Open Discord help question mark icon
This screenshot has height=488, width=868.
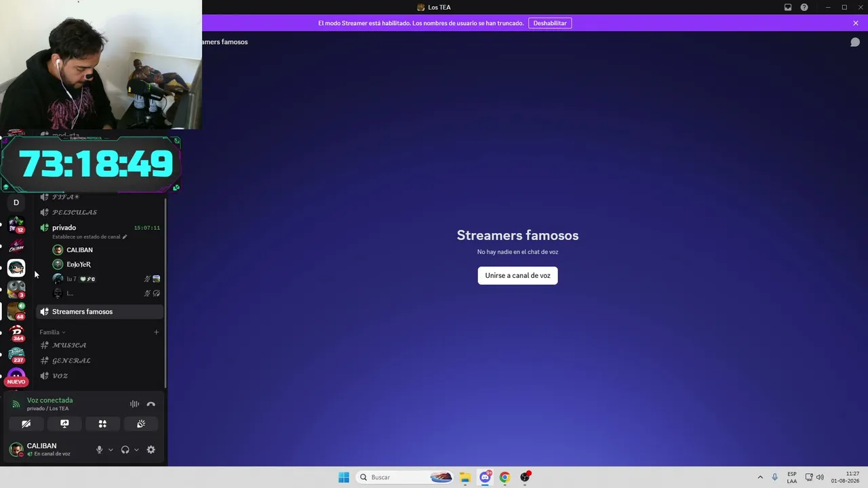tap(804, 7)
